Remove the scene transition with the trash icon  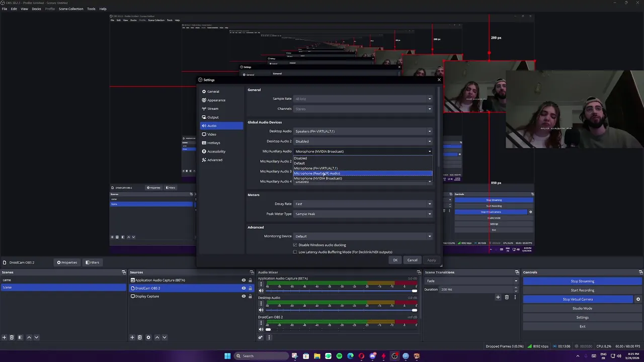507,297
